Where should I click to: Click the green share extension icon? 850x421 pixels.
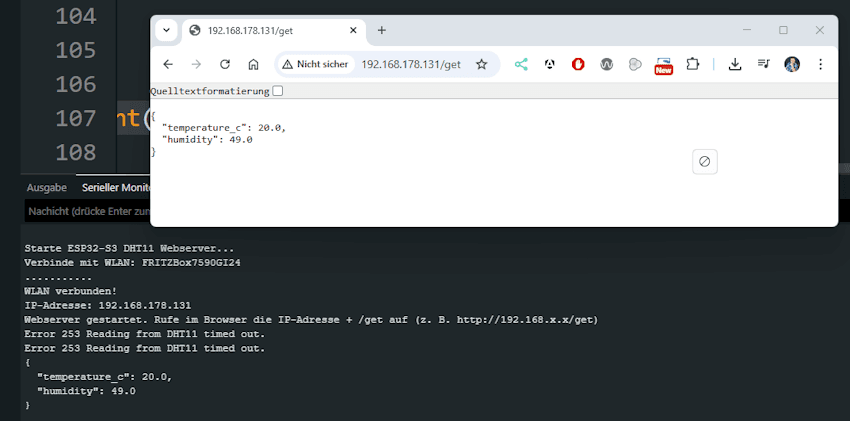[x=521, y=64]
